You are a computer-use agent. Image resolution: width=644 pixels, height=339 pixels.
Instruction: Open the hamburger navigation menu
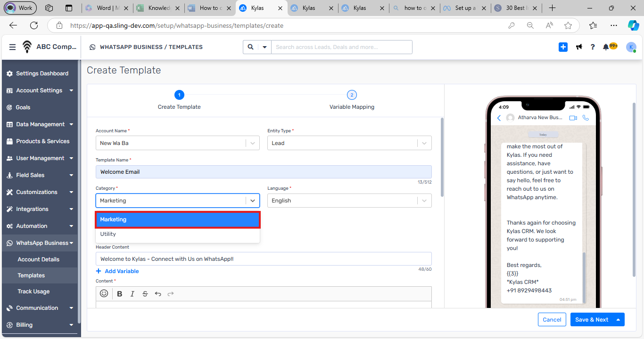(x=12, y=47)
